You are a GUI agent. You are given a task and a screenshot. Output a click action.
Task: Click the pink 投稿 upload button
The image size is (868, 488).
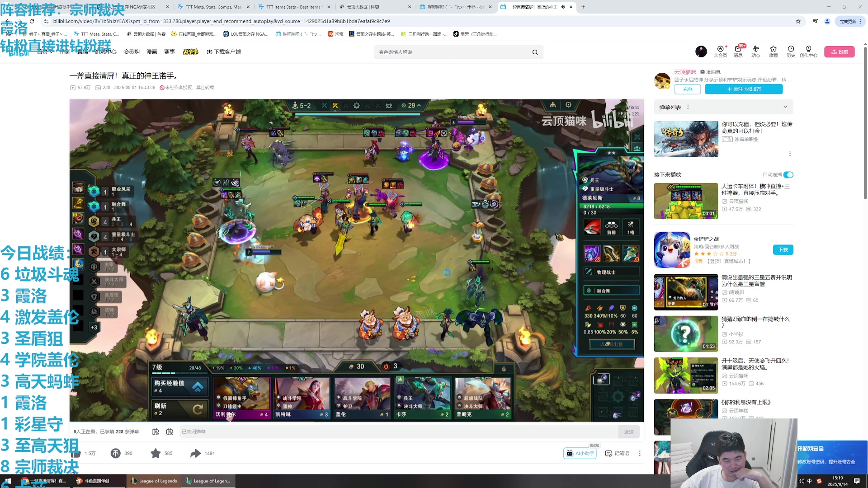pyautogui.click(x=840, y=52)
